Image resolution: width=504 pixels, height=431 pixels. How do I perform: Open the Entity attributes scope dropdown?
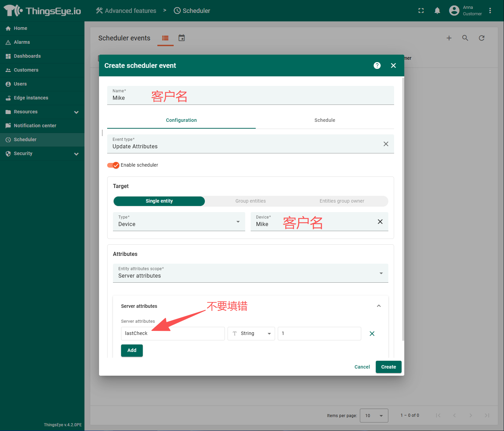pyautogui.click(x=250, y=273)
